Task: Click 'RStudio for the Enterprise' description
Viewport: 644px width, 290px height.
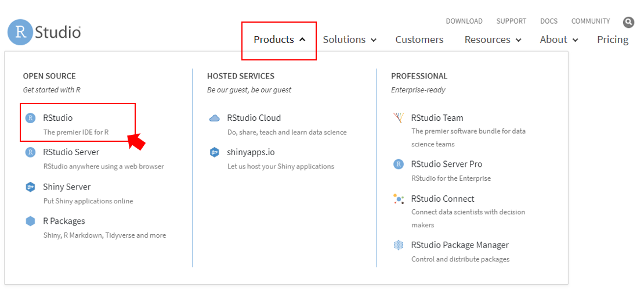Action: 451,178
